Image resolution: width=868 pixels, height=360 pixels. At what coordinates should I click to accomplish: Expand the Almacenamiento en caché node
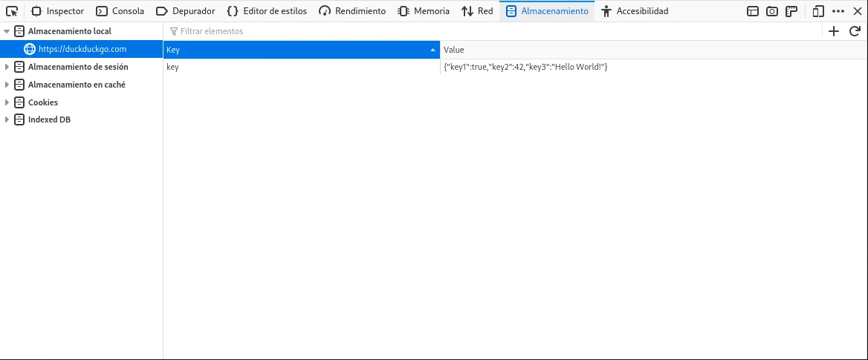click(7, 85)
